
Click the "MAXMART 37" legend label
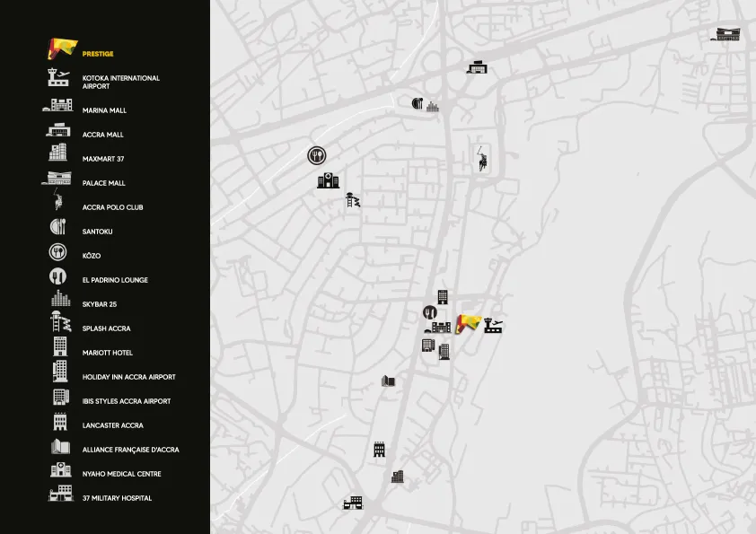pos(103,159)
